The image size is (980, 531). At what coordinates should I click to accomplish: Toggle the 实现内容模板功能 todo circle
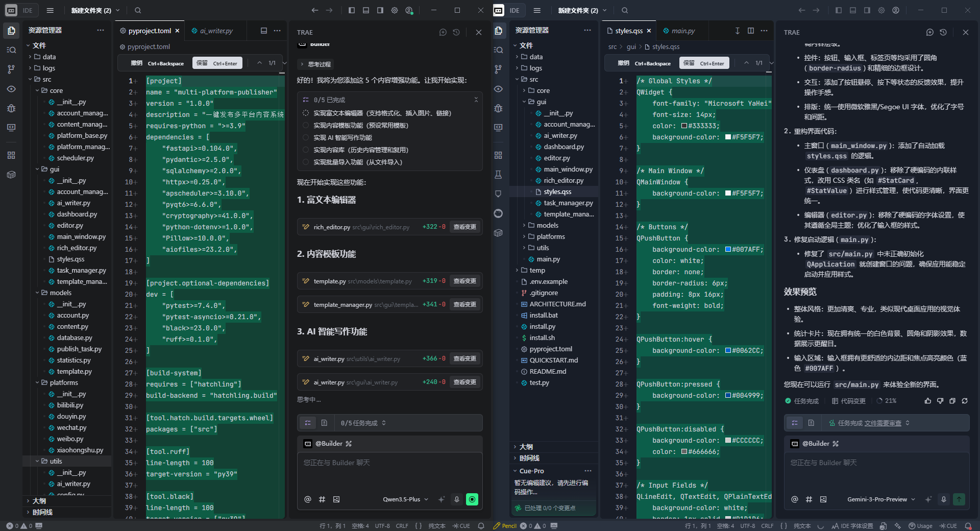click(306, 125)
